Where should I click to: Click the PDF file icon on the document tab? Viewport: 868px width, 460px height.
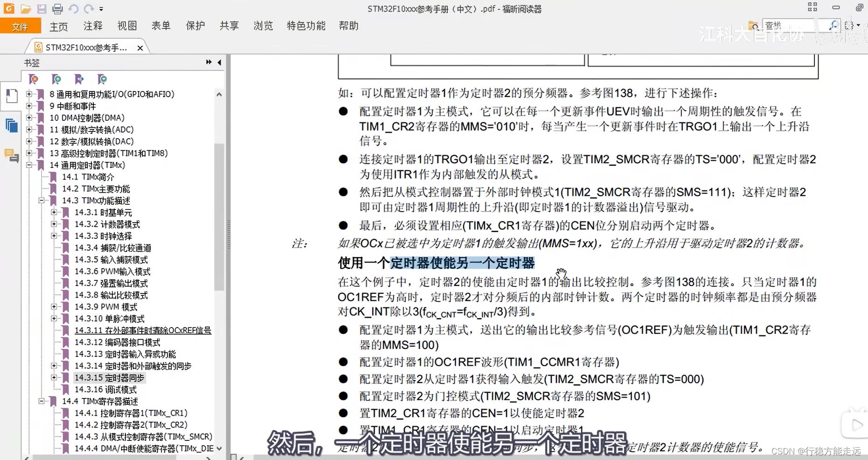coord(39,48)
